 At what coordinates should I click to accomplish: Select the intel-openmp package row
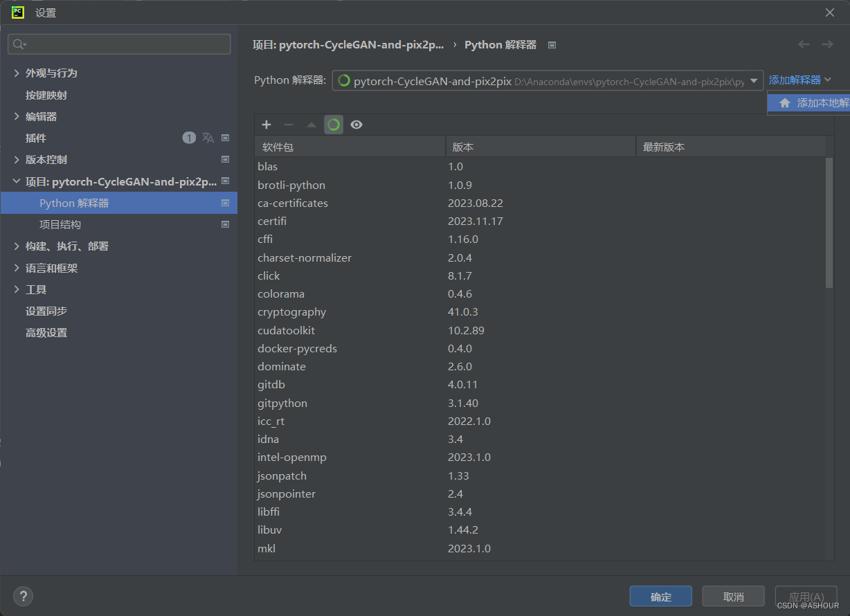540,458
